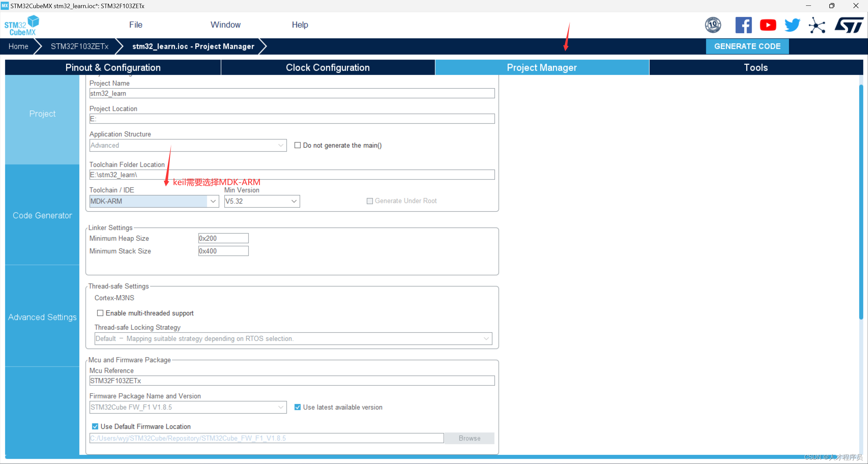Click the Help menu icon

tap(299, 25)
